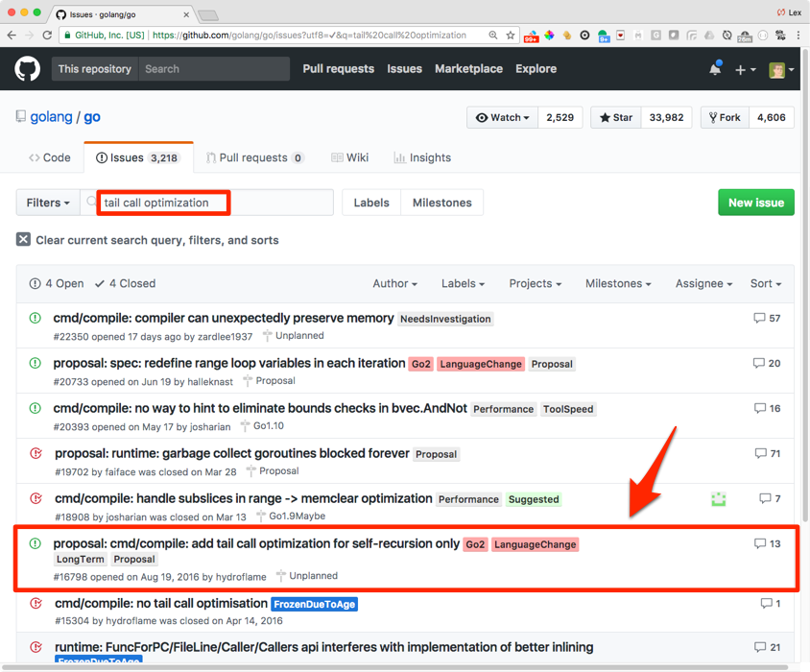
Task: Open the notifications bell
Action: tap(715, 69)
